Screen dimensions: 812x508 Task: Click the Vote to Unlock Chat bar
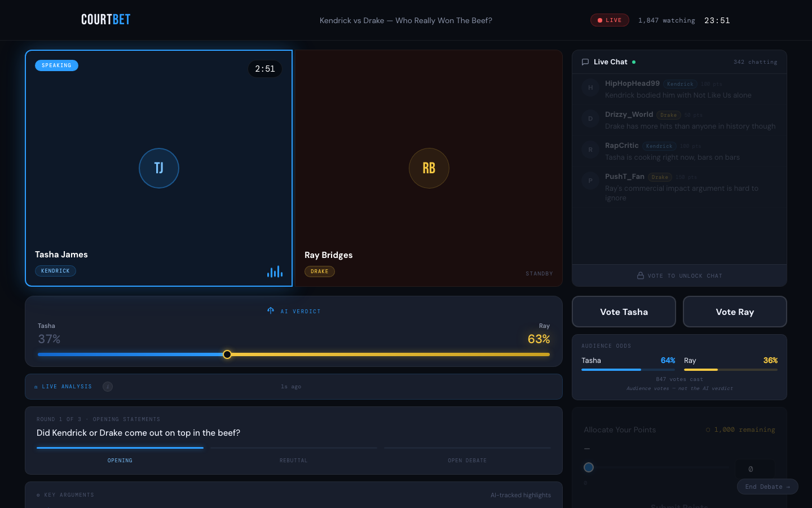coord(679,275)
